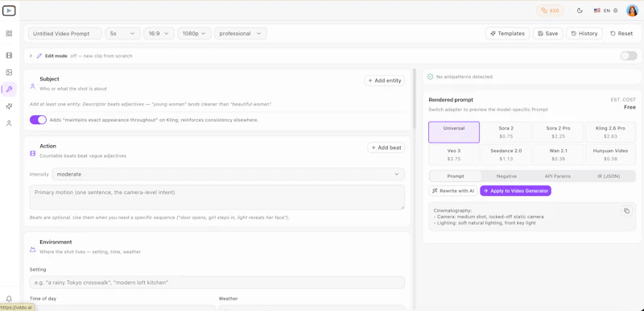
Task: Click the Edit mode pencil icon
Action: (39, 56)
